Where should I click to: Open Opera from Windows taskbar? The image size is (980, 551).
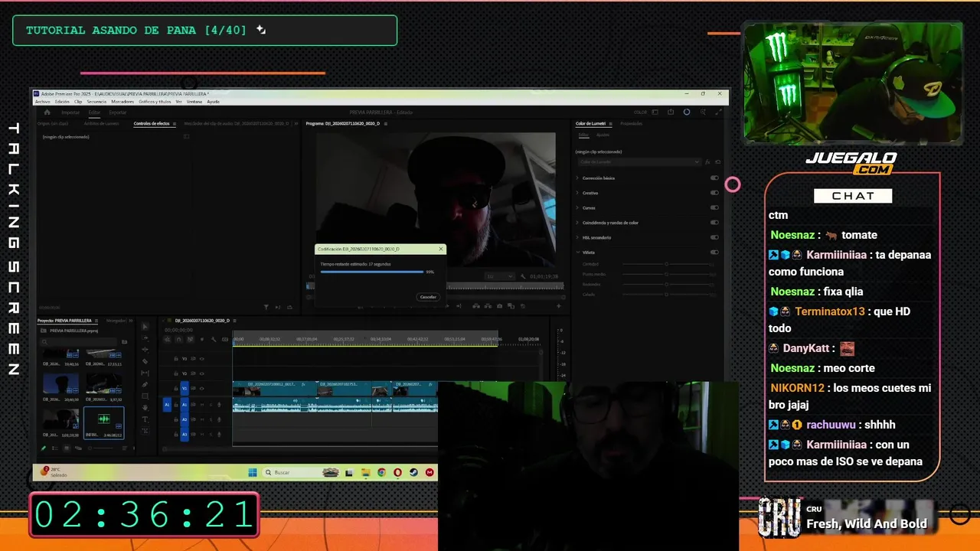coord(397,472)
